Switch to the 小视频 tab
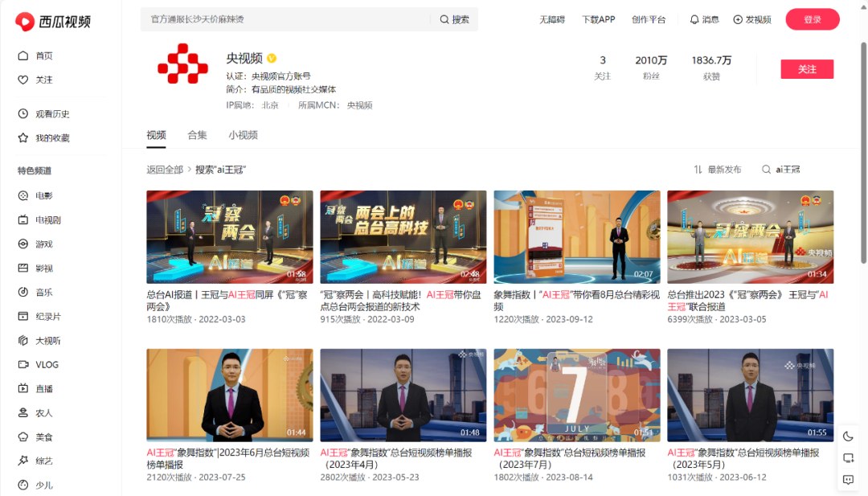This screenshot has width=868, height=496. [x=243, y=135]
